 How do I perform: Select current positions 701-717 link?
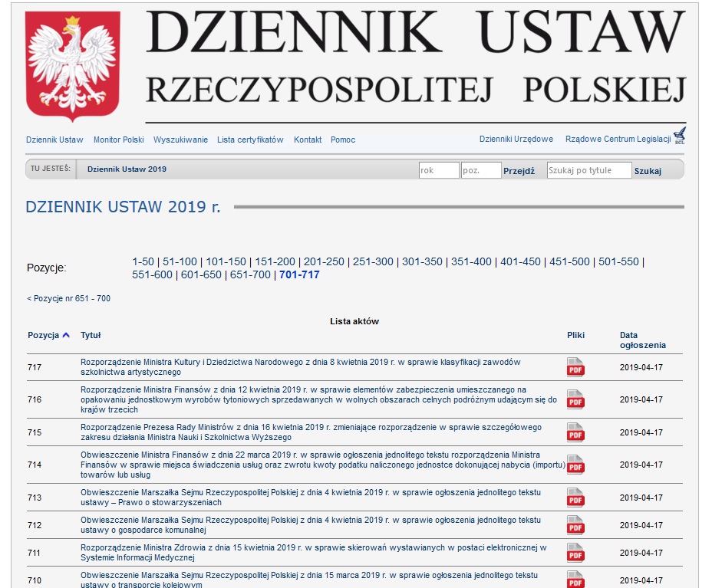pyautogui.click(x=299, y=275)
